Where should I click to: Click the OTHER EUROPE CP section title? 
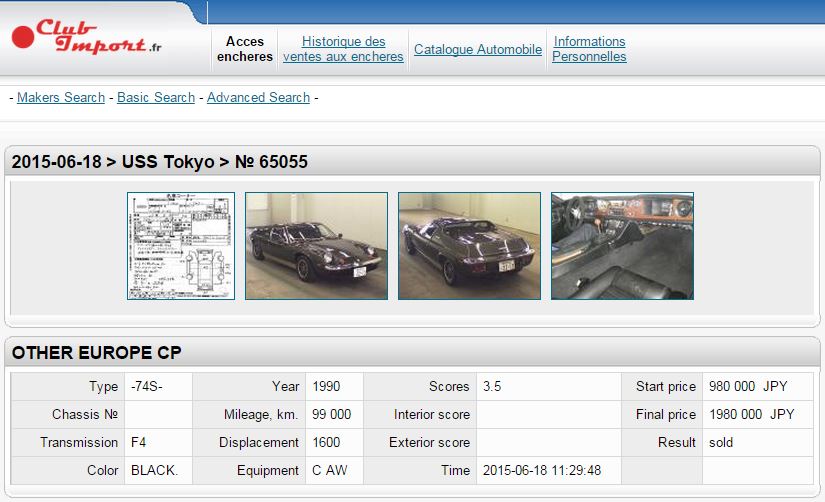tap(97, 353)
